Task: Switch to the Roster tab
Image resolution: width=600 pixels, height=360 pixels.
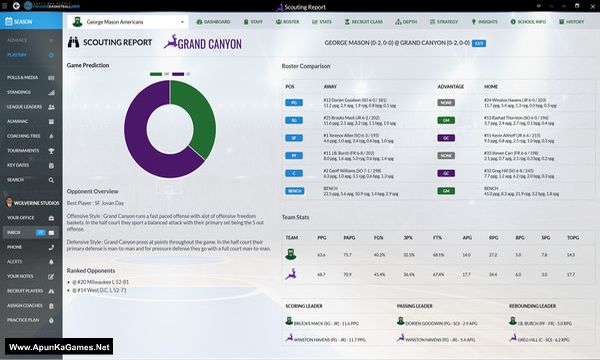Action: (288, 22)
